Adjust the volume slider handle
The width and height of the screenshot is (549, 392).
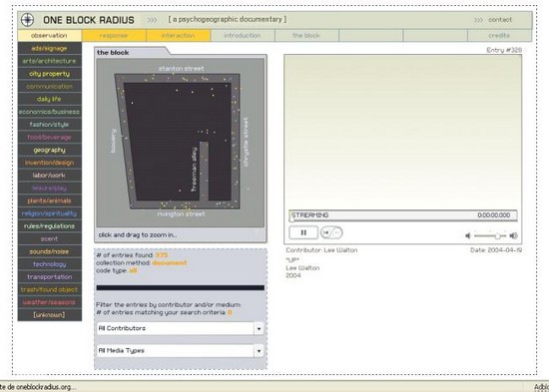[497, 236]
